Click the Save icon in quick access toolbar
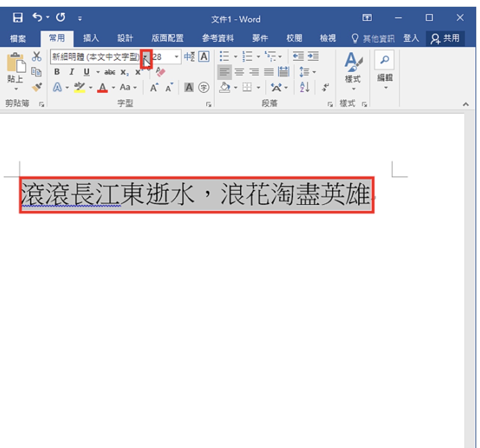 (x=18, y=17)
